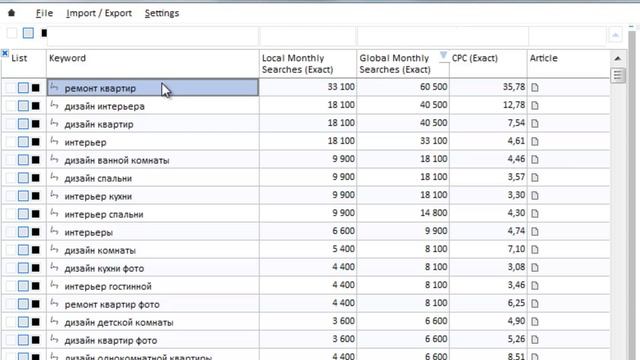
Task: Click the scroll up arrow of table scrollbar
Action: [618, 58]
